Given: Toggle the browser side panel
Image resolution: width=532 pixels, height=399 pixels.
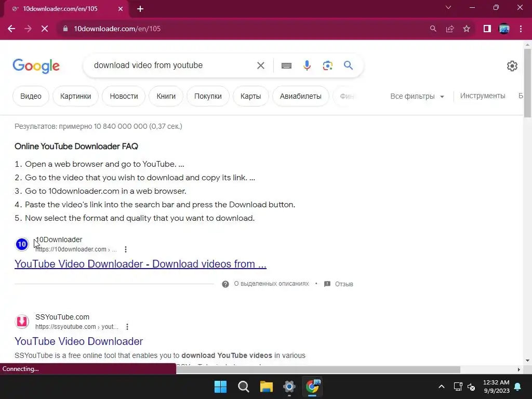Looking at the screenshot, I should [x=487, y=29].
